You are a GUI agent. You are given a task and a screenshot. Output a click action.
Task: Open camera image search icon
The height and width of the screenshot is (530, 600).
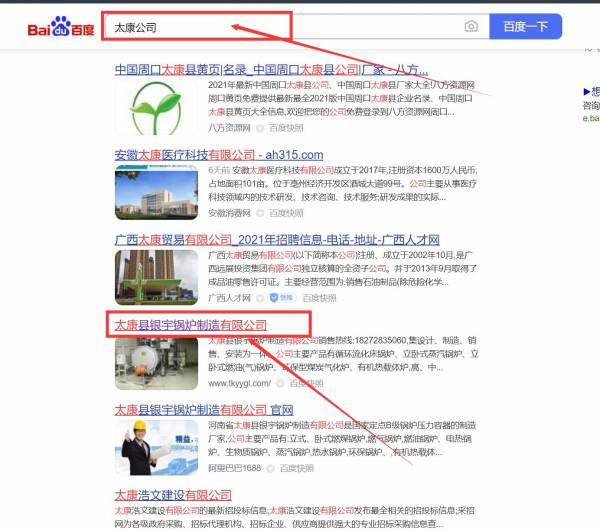pos(471,27)
